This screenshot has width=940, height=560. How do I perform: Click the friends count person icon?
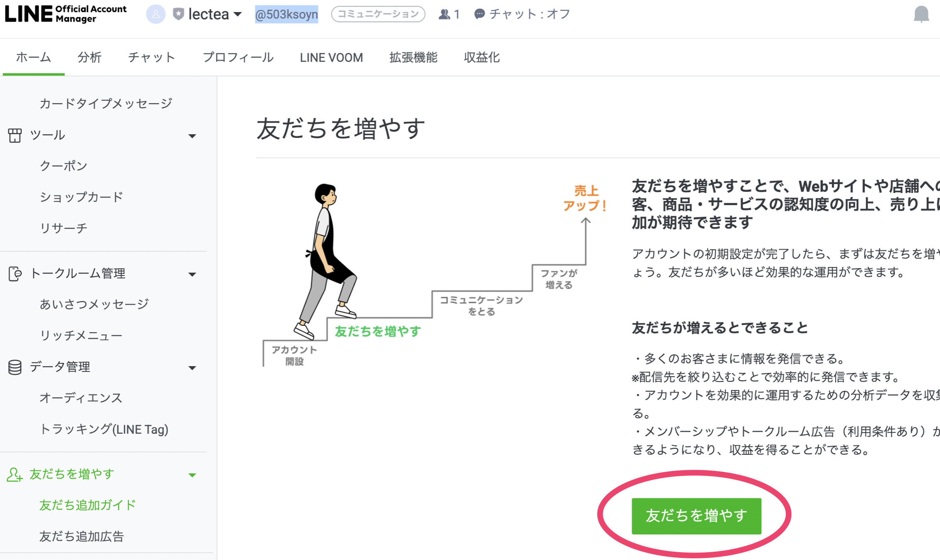coord(444,14)
